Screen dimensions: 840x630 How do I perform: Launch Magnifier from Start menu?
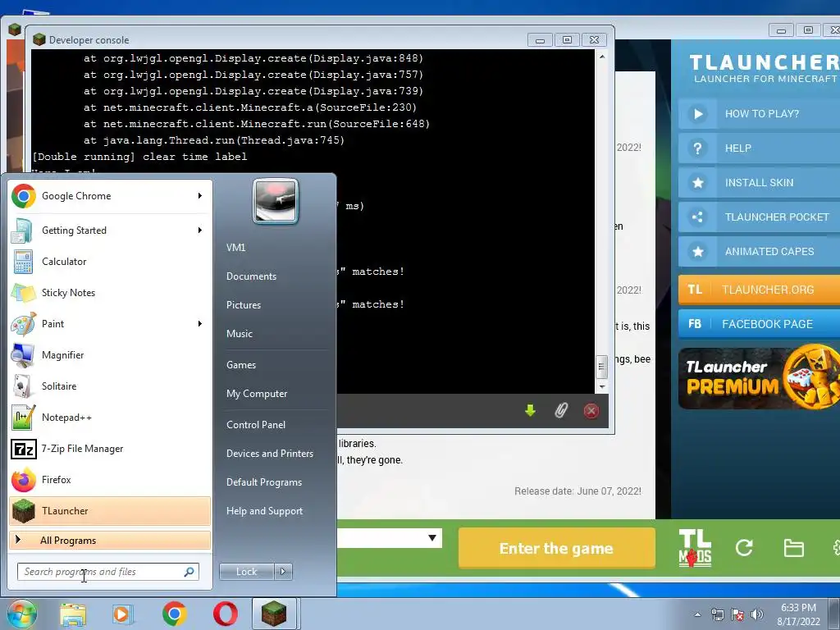(110, 355)
